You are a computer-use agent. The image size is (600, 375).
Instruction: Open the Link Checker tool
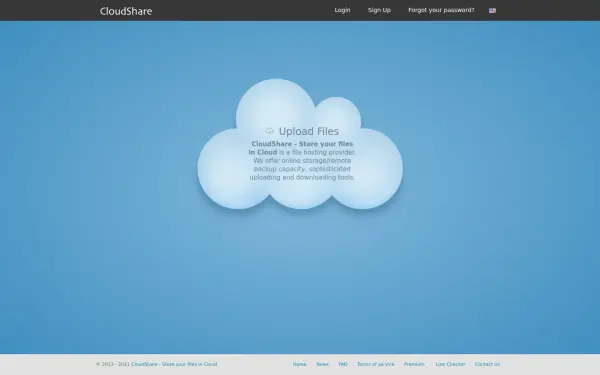pos(450,364)
